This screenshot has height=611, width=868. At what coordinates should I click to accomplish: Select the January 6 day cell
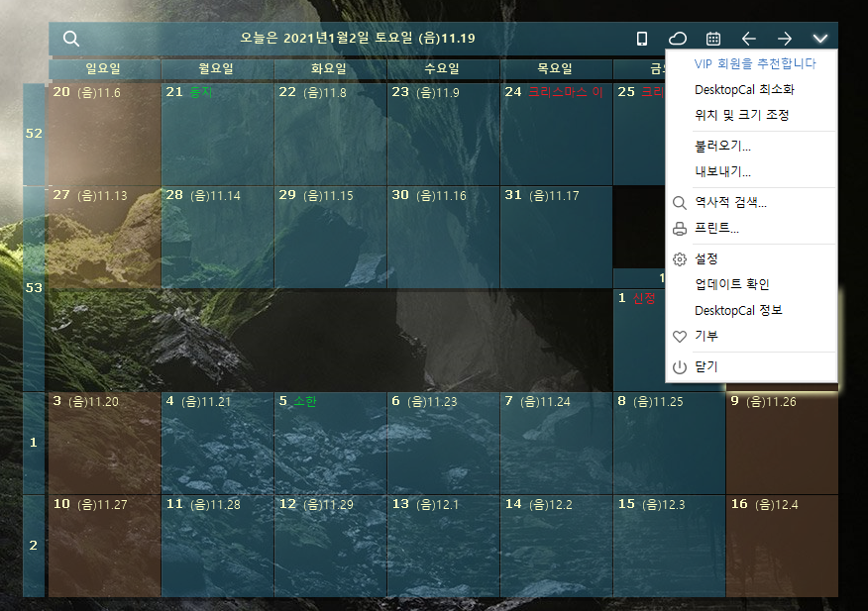(443, 444)
